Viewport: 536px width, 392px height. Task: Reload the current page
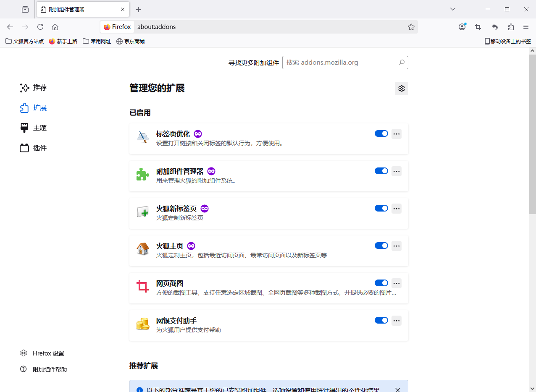(x=40, y=27)
